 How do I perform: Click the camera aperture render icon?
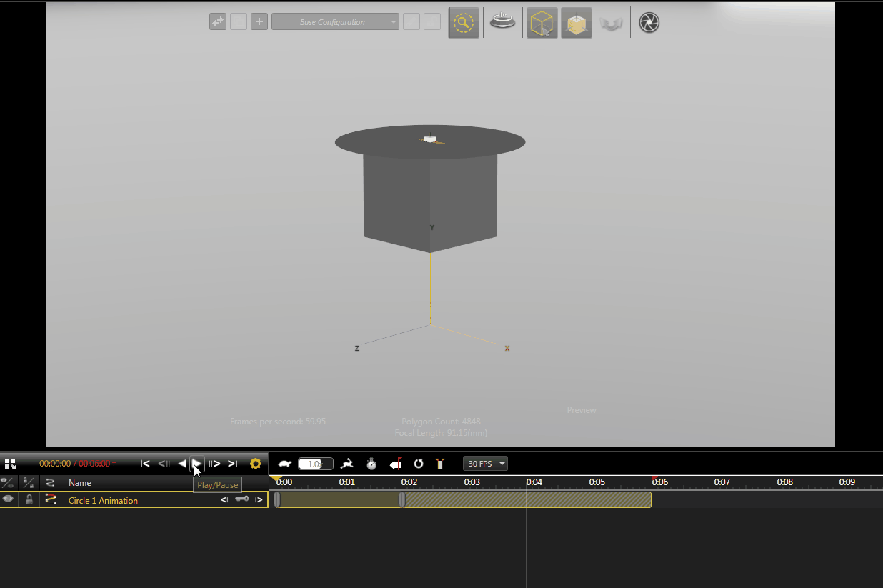pos(649,22)
